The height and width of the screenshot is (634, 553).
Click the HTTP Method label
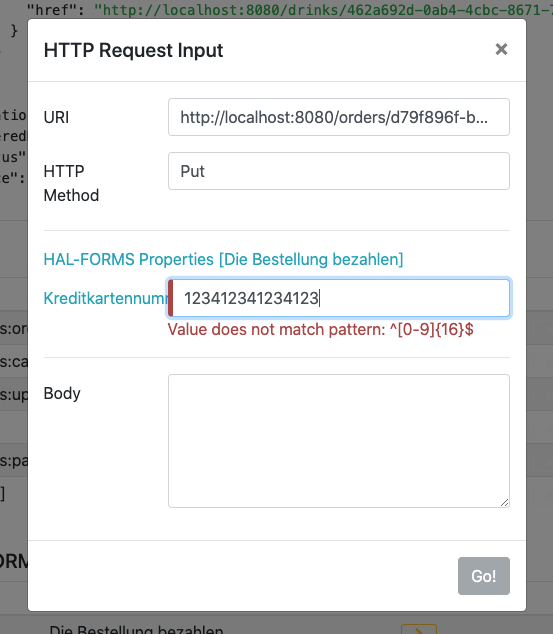[x=71, y=183]
